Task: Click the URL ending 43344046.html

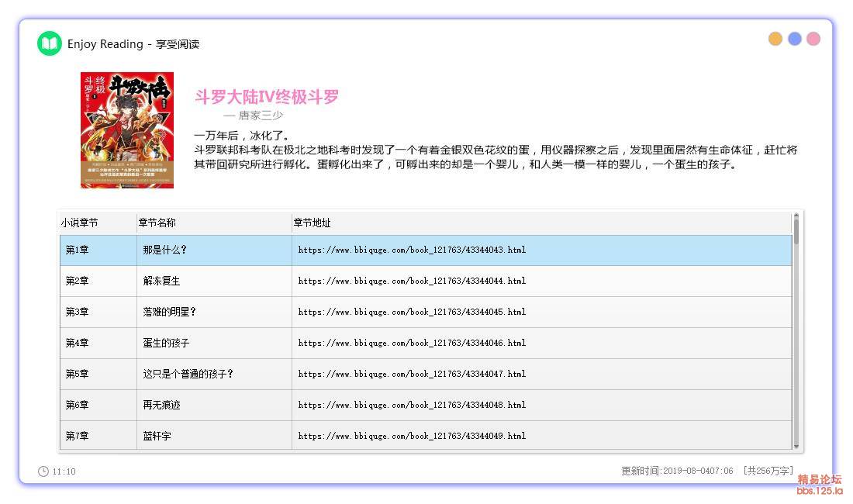Action: [x=412, y=343]
